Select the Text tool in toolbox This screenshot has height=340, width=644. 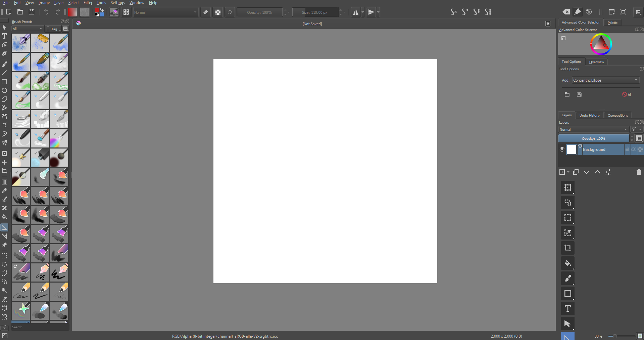[4, 36]
